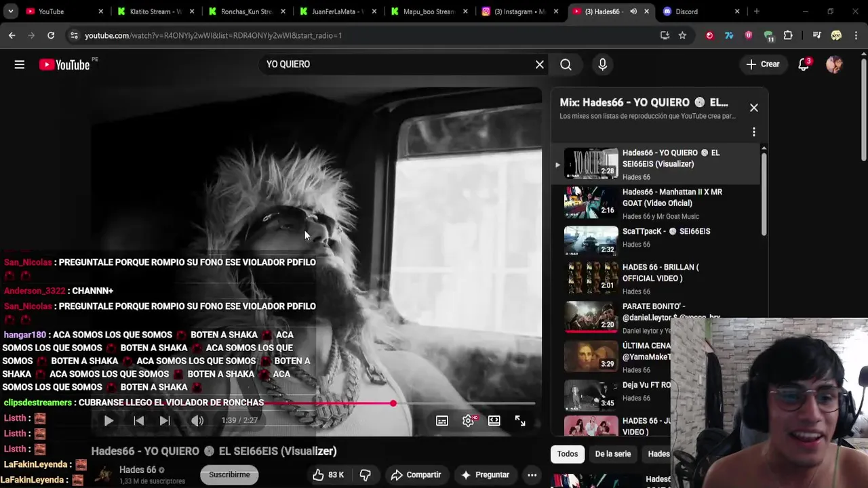Viewport: 868px width, 488px height.
Task: Ask about the video with Preguntar
Action: click(485, 475)
